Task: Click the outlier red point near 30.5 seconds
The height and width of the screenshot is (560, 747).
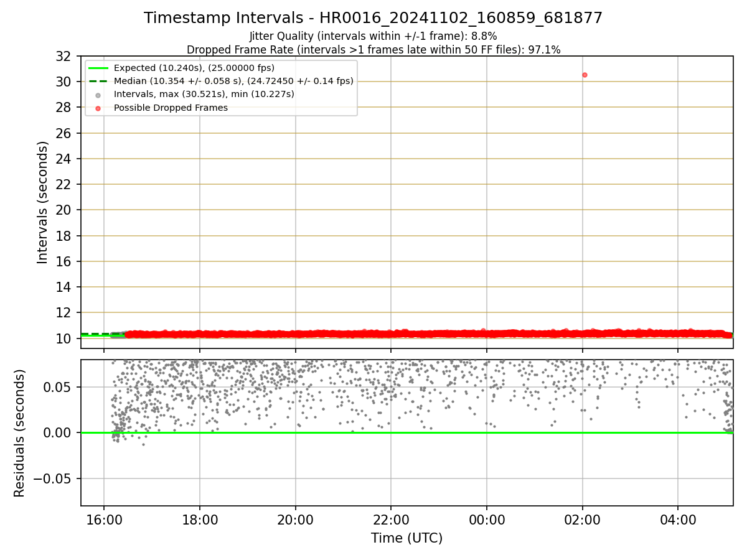Action: coord(585,75)
